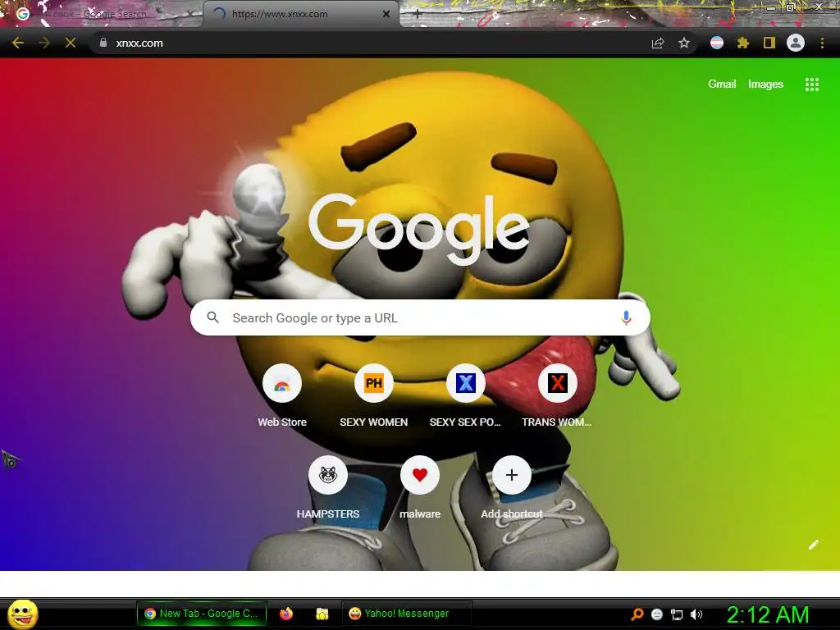Open the network tray icon
840x630 pixels.
pyautogui.click(x=677, y=614)
